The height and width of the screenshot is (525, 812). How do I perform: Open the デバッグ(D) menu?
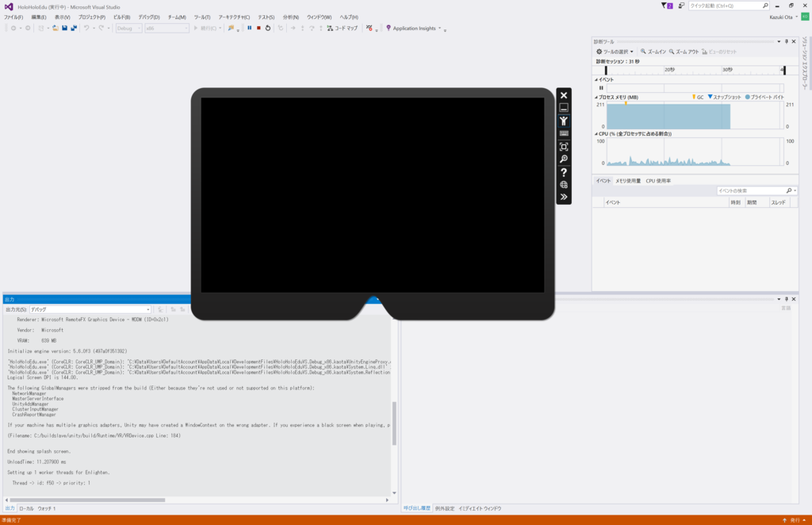point(148,17)
